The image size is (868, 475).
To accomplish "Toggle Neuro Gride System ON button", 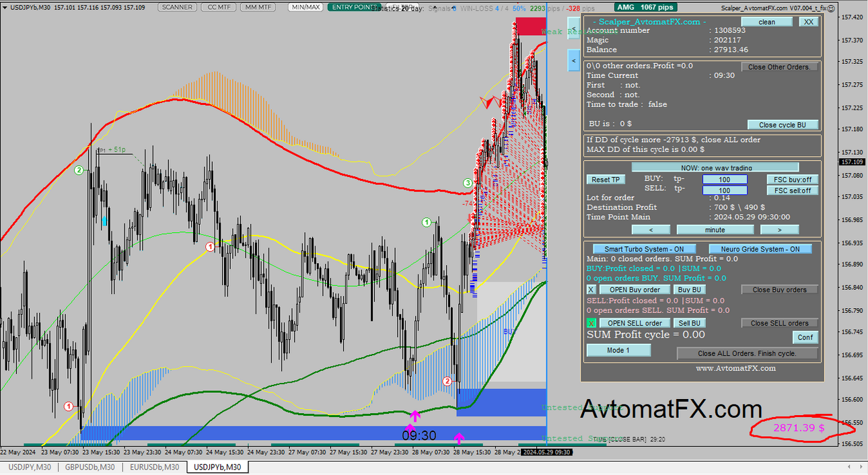I will (760, 249).
